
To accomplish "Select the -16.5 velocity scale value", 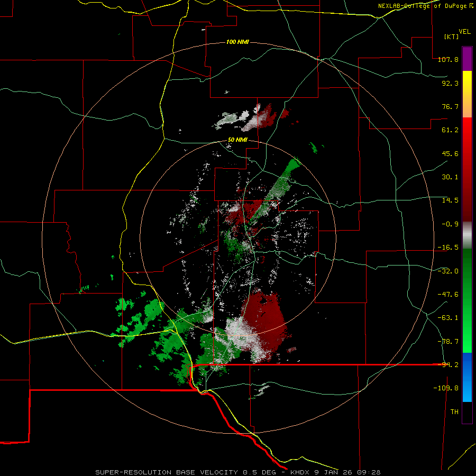I will (x=448, y=248).
